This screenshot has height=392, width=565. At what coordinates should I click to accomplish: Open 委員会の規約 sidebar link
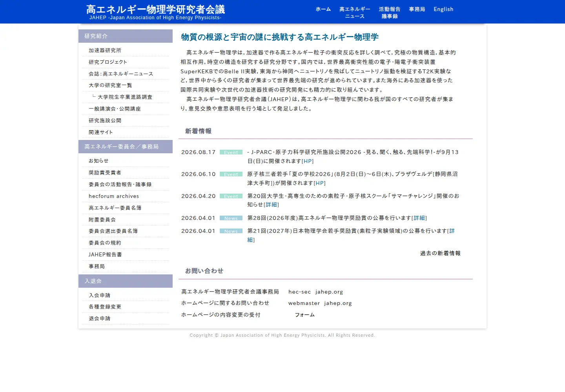click(x=105, y=243)
